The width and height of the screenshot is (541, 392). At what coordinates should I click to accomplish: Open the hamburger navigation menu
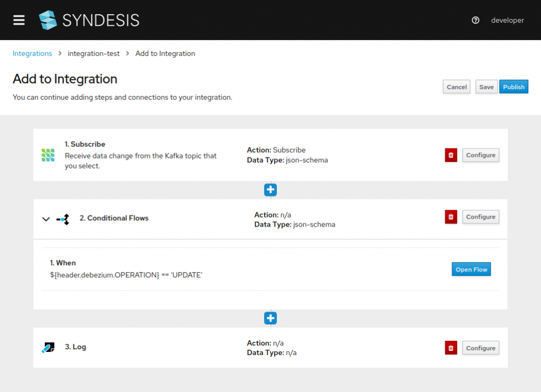coord(19,20)
